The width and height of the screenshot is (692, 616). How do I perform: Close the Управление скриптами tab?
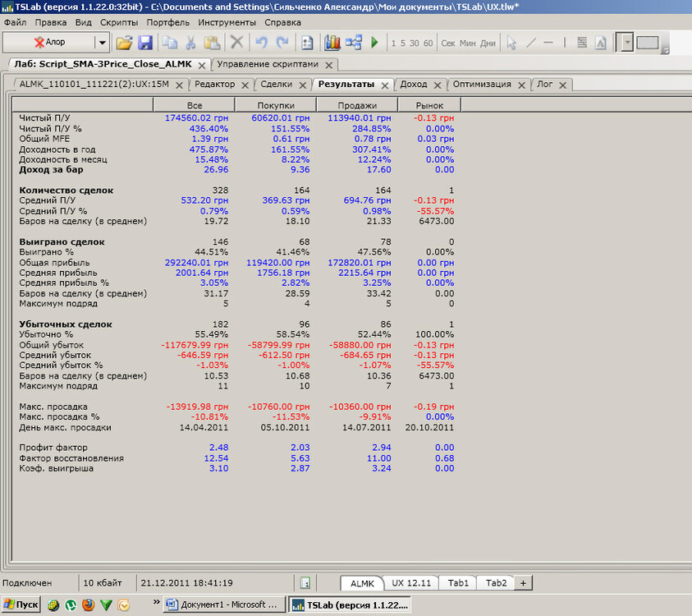coord(328,64)
